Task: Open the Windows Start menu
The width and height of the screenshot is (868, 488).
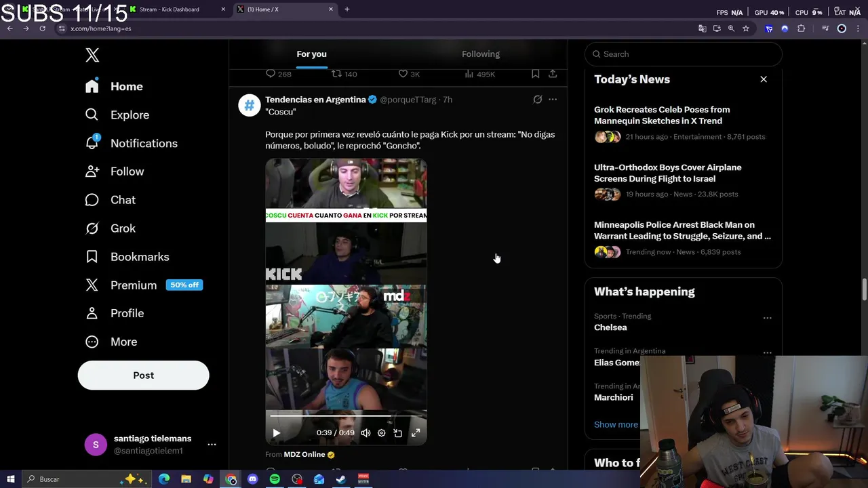Action: click(x=10, y=479)
